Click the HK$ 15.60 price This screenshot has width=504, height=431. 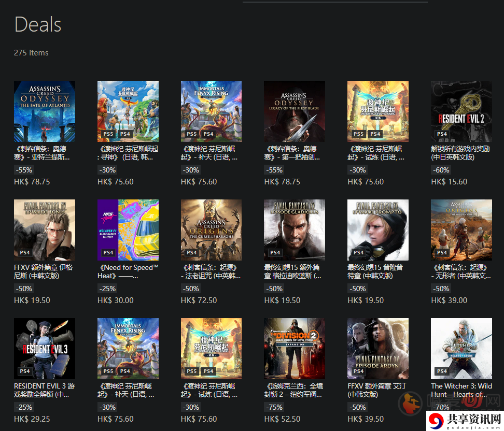(449, 182)
